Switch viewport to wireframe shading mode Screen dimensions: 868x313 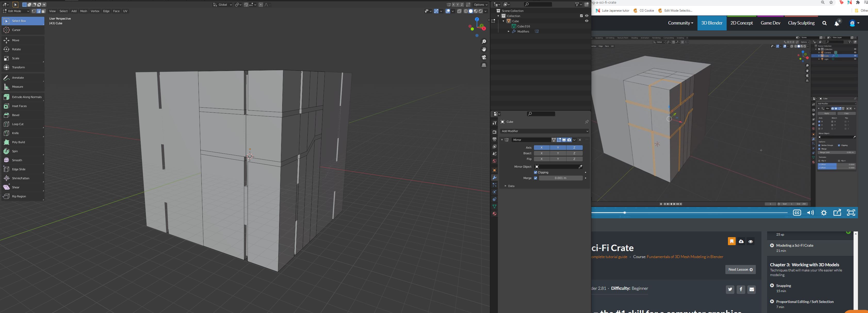(x=467, y=11)
